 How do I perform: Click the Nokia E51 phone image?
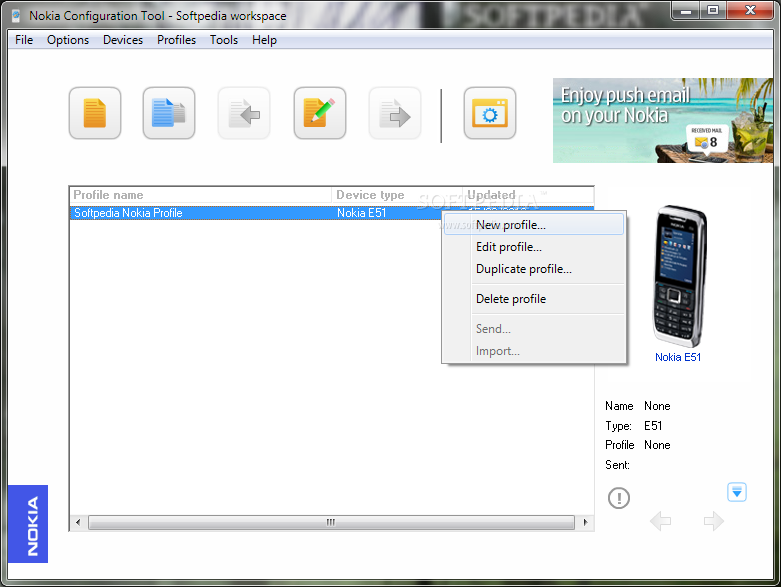tap(679, 276)
